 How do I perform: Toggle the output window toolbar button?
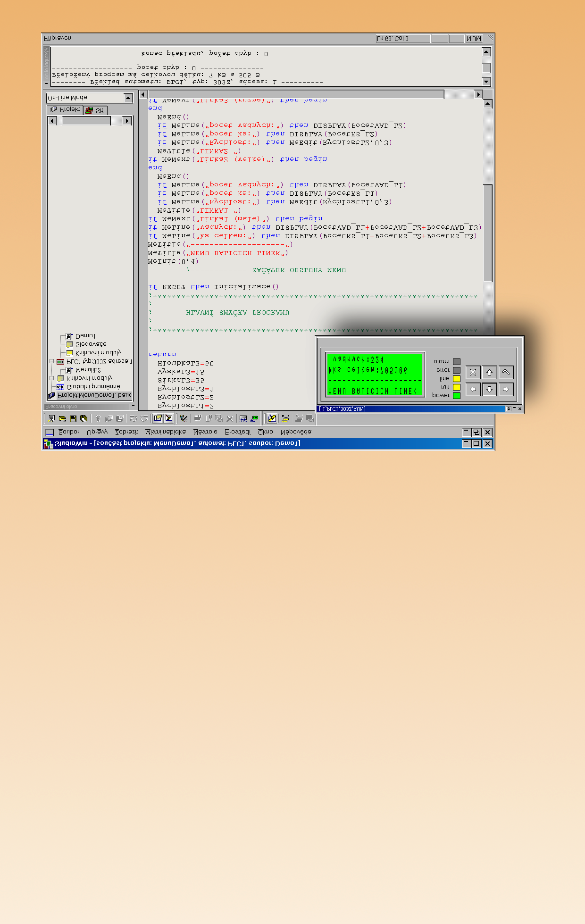tap(169, 418)
